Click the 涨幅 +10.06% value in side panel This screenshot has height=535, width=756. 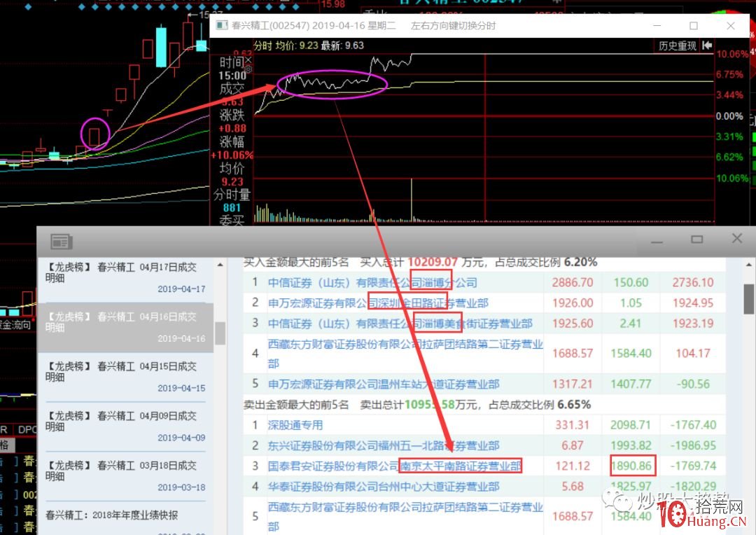[x=232, y=155]
